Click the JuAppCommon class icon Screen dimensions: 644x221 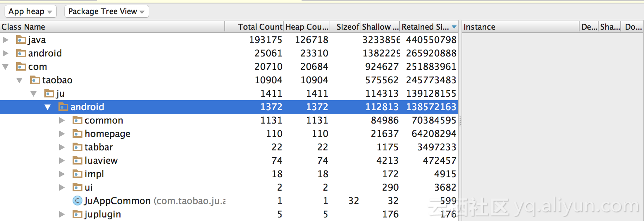click(x=78, y=201)
